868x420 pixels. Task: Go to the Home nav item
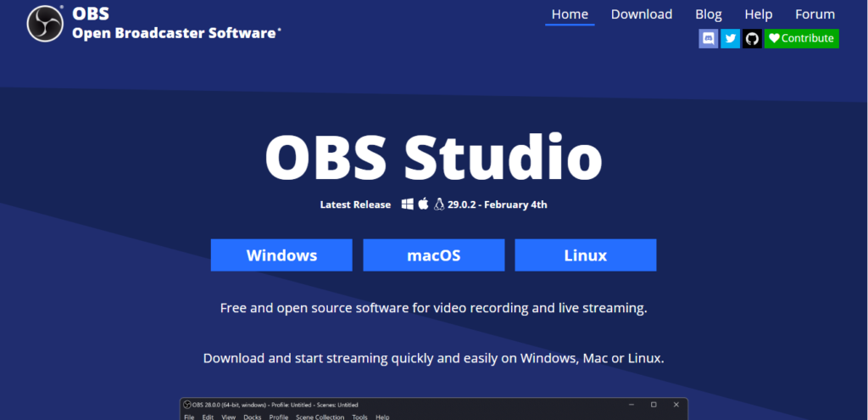click(x=570, y=14)
